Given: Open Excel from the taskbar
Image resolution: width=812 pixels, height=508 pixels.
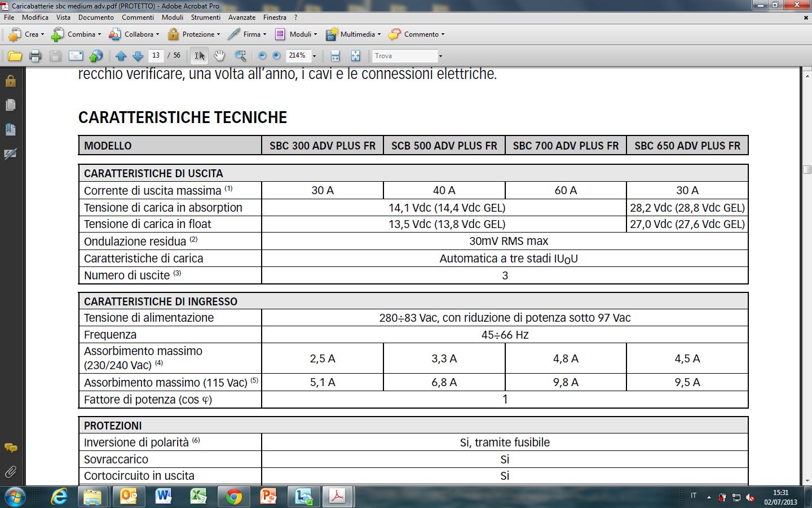Looking at the screenshot, I should (198, 497).
